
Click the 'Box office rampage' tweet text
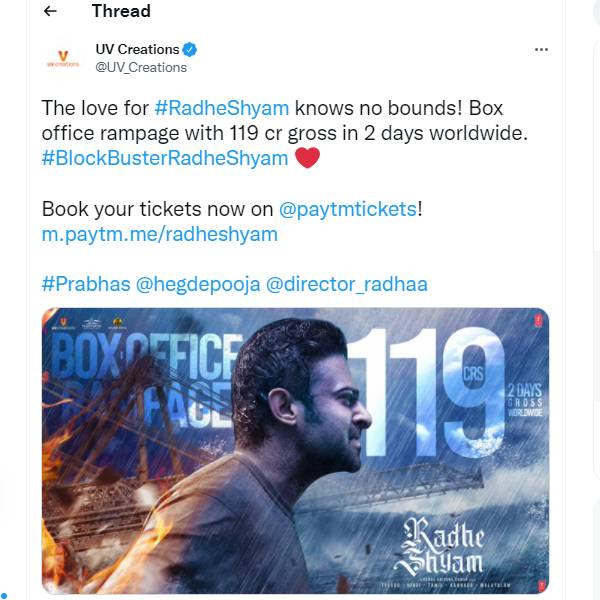coord(285,121)
